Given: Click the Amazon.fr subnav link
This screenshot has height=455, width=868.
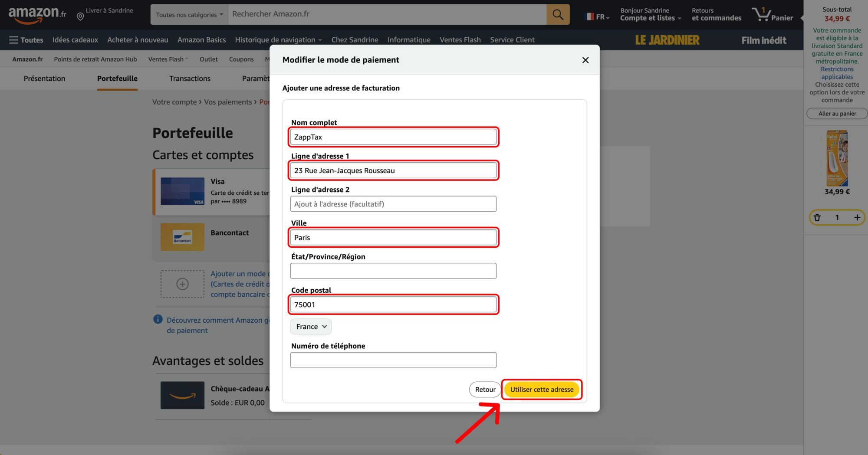Looking at the screenshot, I should (x=27, y=59).
